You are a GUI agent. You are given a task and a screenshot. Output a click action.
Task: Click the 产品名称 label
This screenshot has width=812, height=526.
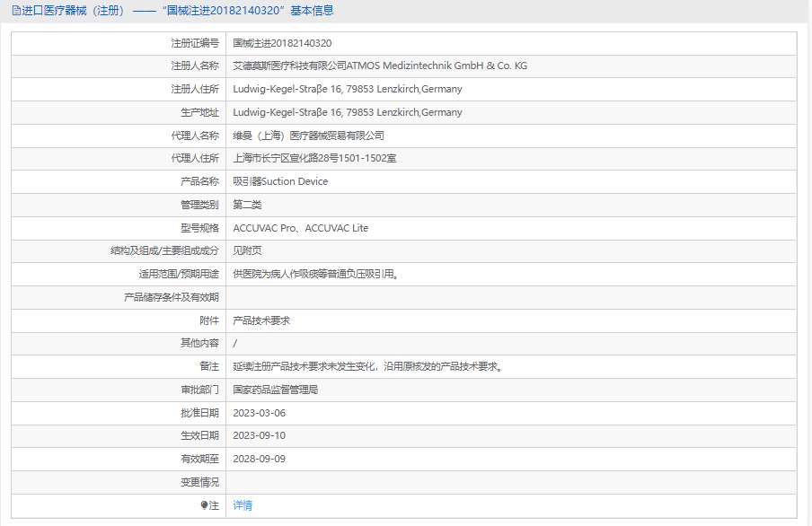pos(199,181)
